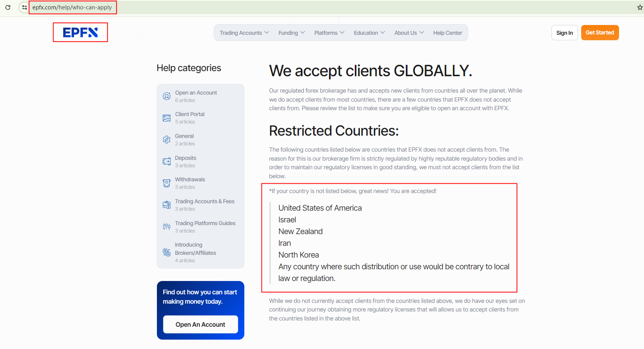
Task: Click the Deposits category icon
Action: (167, 161)
